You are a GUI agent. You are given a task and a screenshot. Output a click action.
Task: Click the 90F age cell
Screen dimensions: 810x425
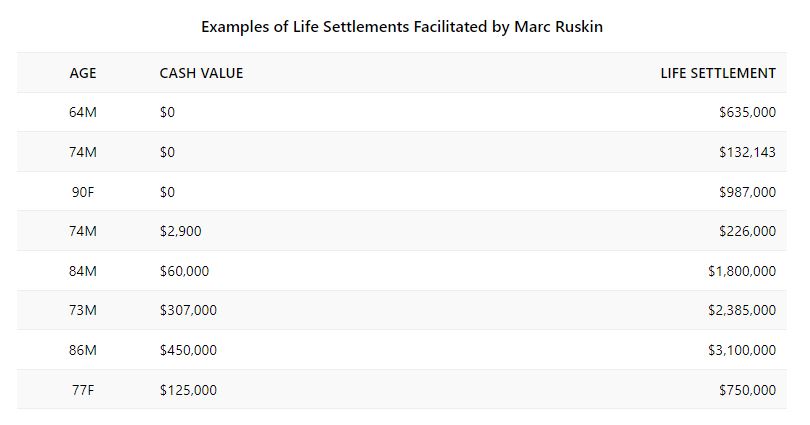tap(83, 192)
